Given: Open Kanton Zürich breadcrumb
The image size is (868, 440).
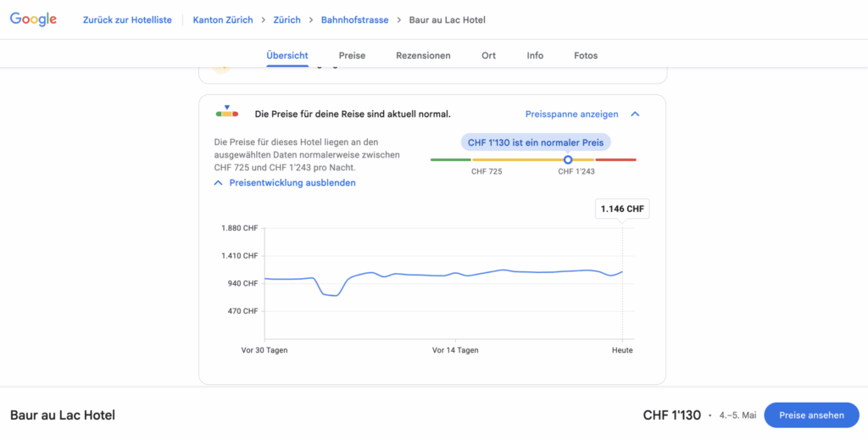Looking at the screenshot, I should pos(223,20).
